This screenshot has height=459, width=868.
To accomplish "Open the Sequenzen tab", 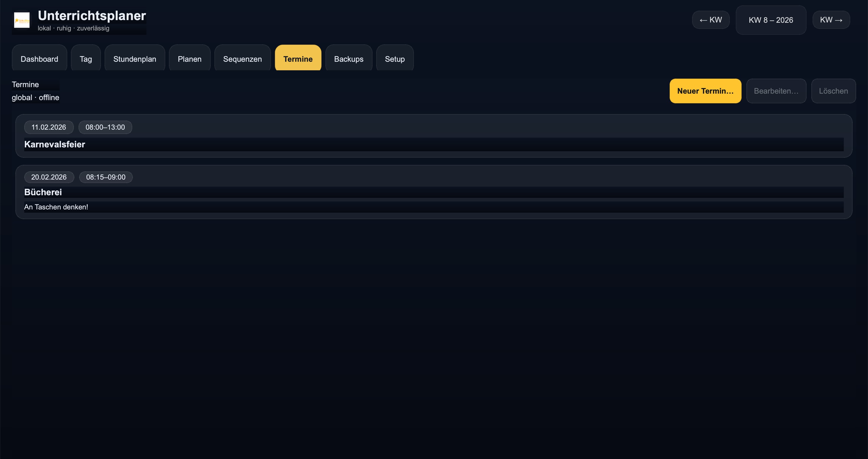I will coord(242,59).
